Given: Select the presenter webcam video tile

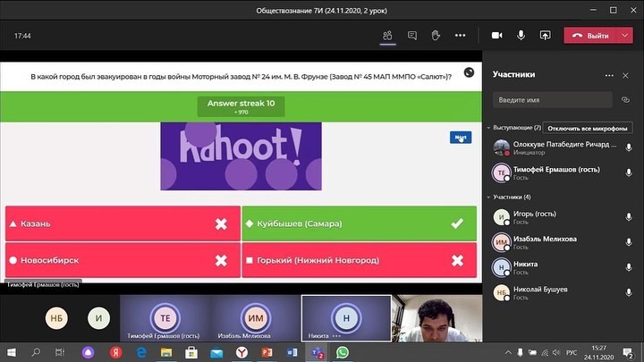Looking at the screenshot, I should coord(437,318).
